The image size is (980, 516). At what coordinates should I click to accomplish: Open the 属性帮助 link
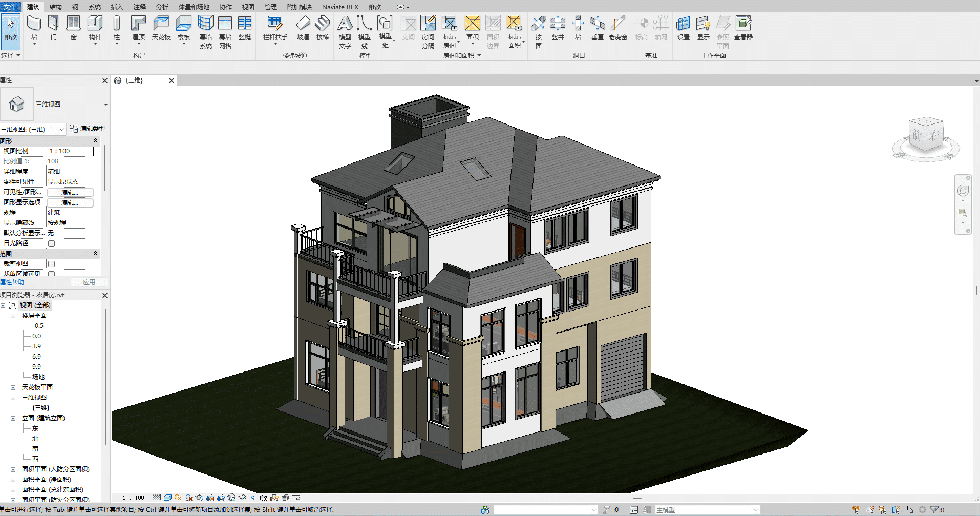(x=12, y=282)
